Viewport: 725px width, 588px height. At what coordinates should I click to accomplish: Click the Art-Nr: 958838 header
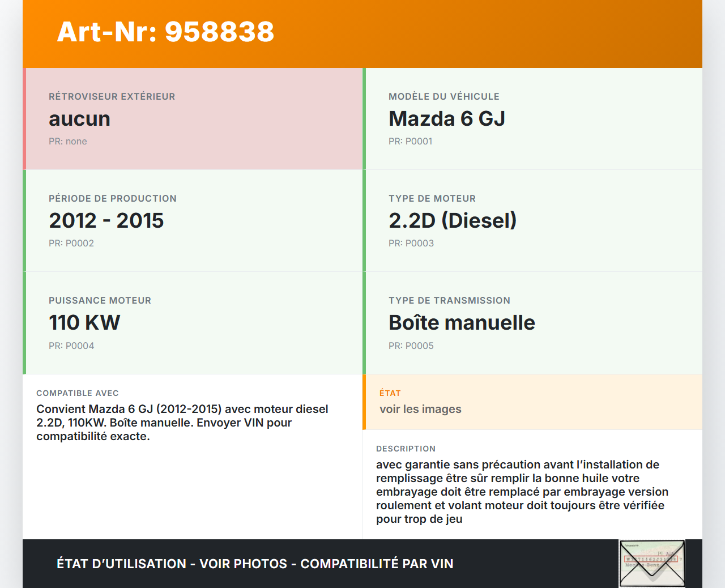(165, 33)
